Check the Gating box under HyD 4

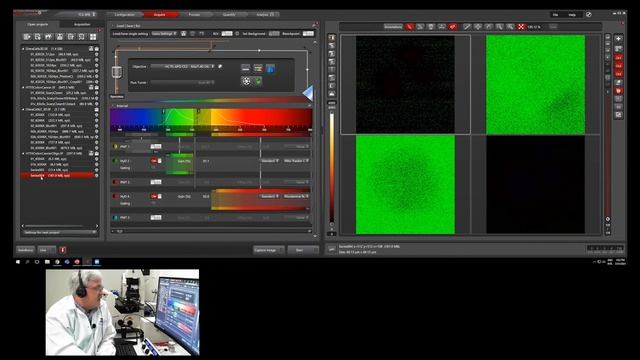pyautogui.click(x=153, y=203)
